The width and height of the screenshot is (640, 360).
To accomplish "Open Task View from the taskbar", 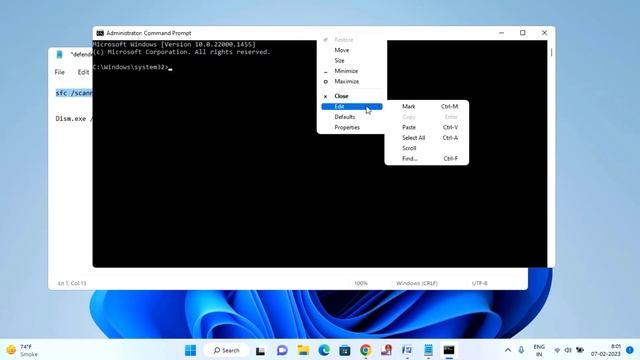I will coord(260,350).
